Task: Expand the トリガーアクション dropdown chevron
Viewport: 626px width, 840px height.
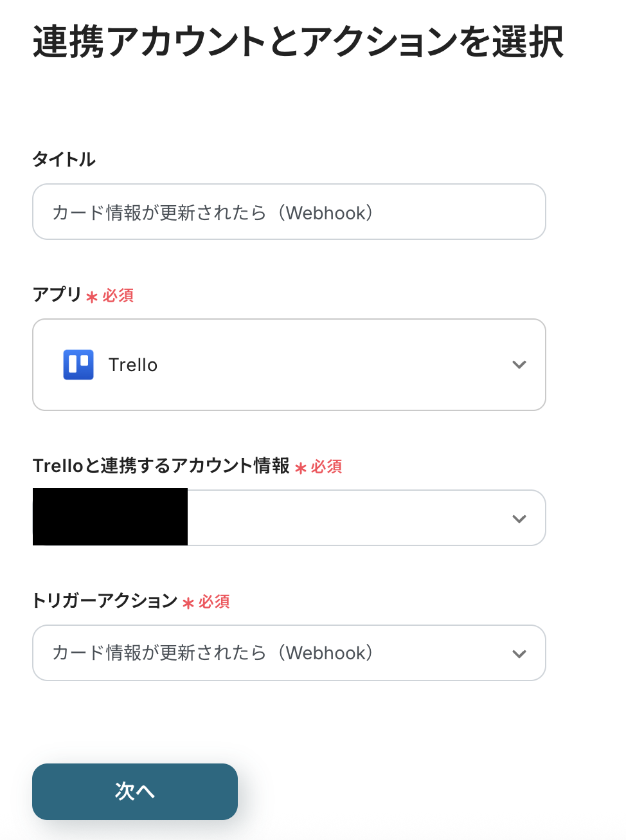Action: click(x=519, y=653)
